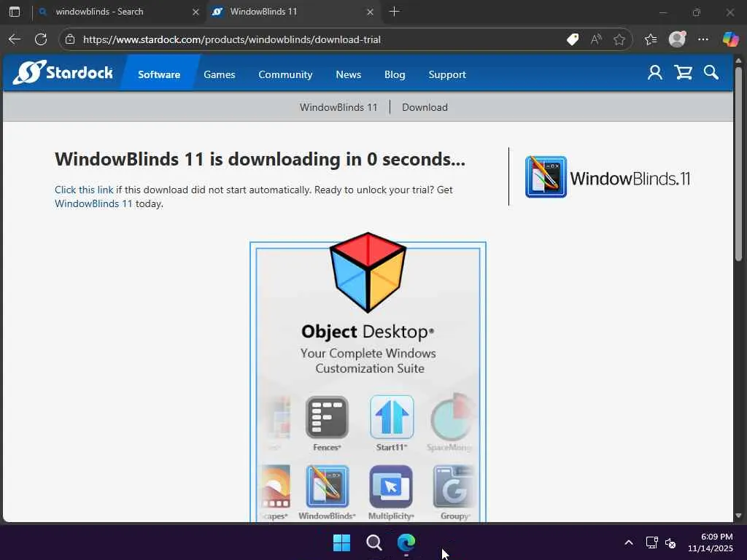Click the shopping price tag icon in the address bar
This screenshot has height=560, width=747.
click(573, 39)
